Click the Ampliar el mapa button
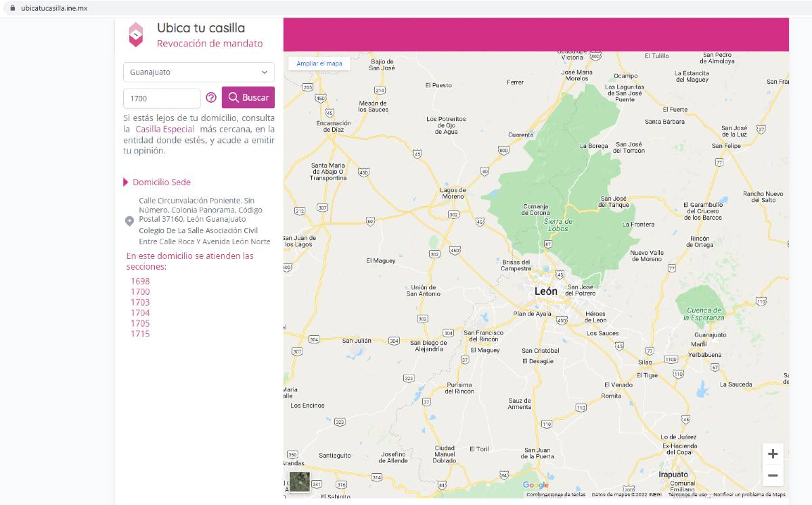 coord(319,64)
